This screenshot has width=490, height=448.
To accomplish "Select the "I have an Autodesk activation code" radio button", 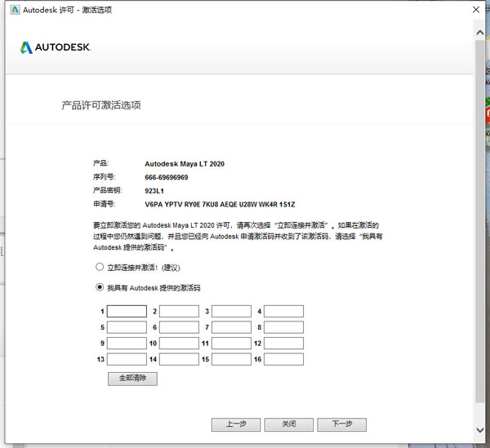I will pyautogui.click(x=100, y=287).
